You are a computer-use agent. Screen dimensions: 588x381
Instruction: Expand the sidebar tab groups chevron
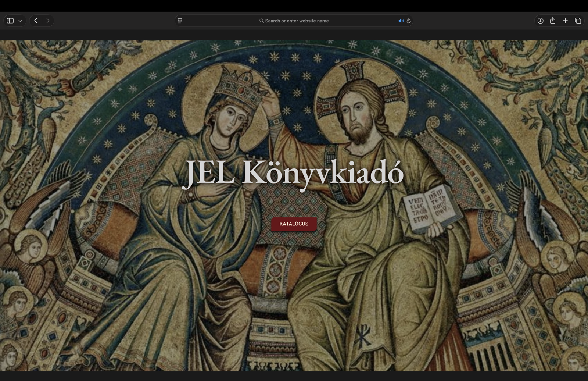(20, 21)
